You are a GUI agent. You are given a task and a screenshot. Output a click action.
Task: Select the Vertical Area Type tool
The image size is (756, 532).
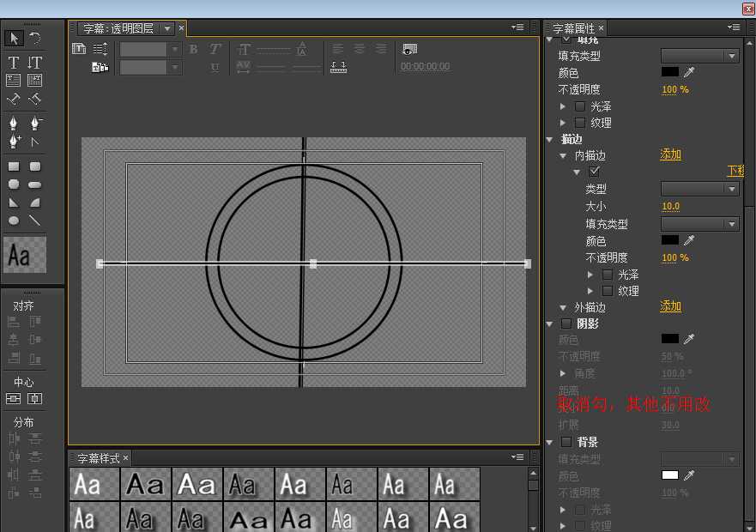point(34,80)
